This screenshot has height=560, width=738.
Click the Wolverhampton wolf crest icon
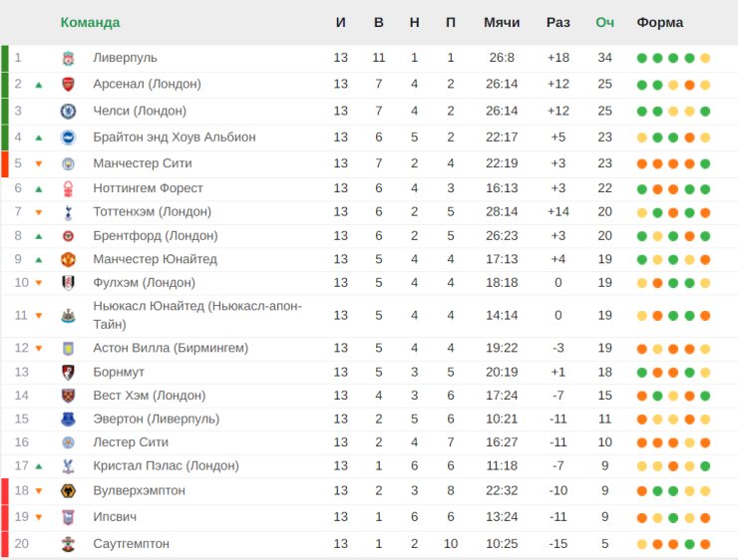point(68,491)
